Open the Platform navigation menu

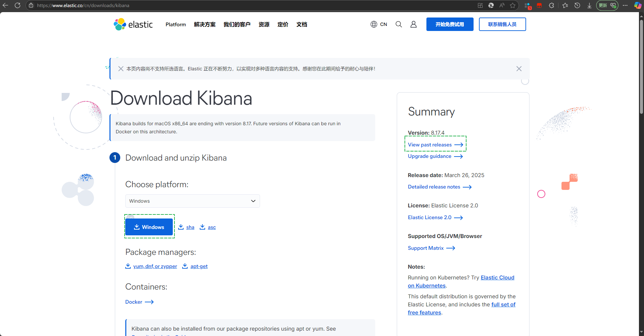tap(175, 25)
